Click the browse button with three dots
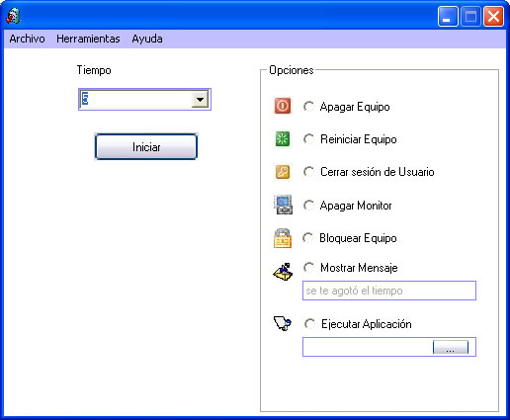 click(451, 348)
